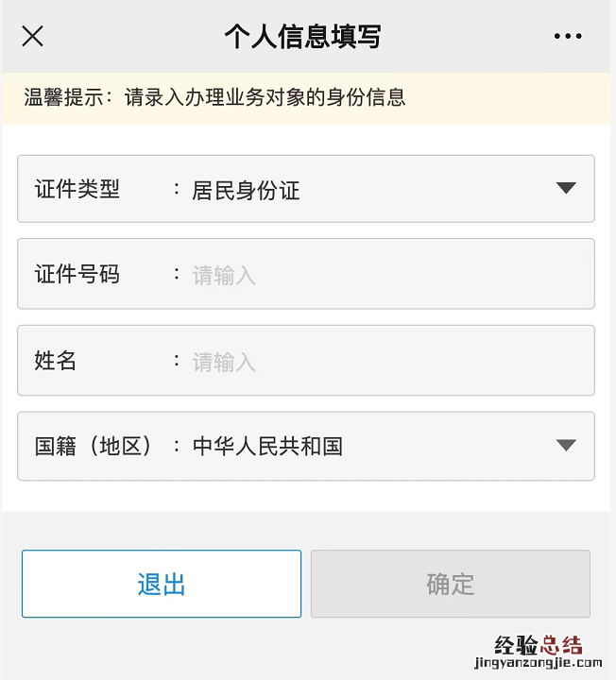The image size is (616, 680).
Task: Click the 证件号码 field label
Action: (77, 275)
